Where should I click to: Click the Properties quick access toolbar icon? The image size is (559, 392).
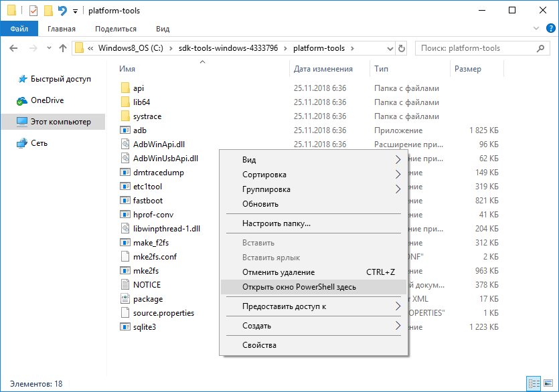[33, 11]
